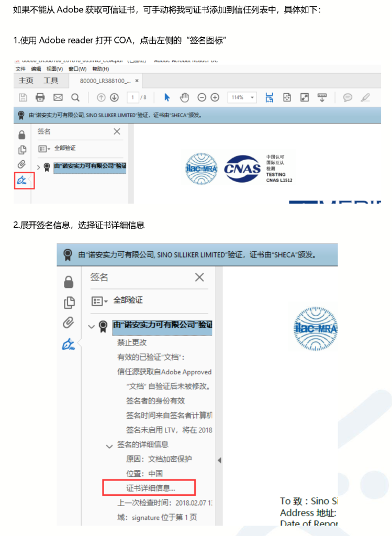392x536 pixels.
Task: Switch to the 工具 tab
Action: (x=51, y=81)
